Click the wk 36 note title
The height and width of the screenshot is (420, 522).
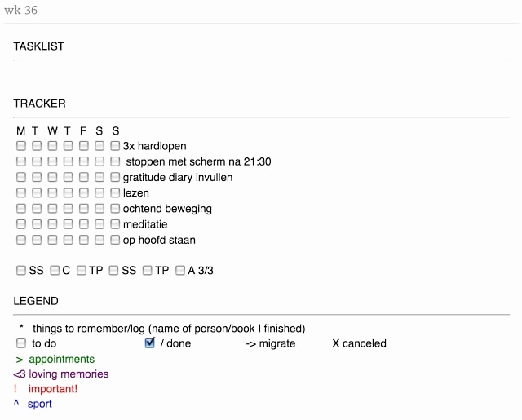click(20, 10)
